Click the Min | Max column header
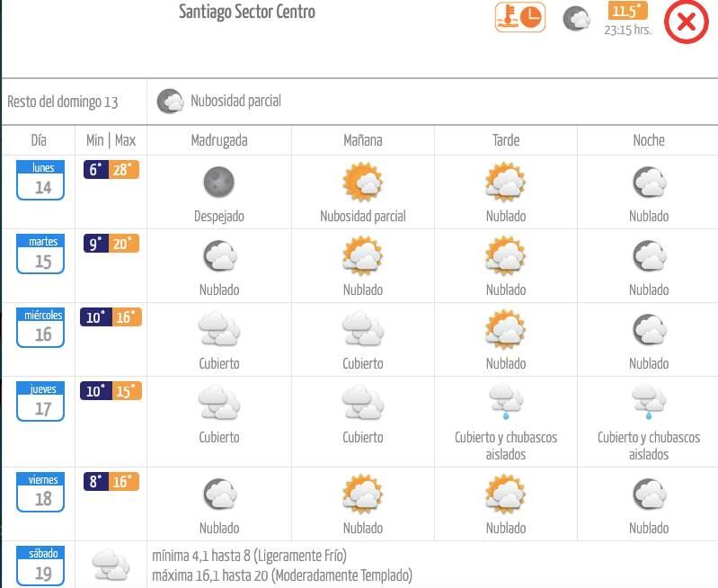718x588 pixels. [111, 140]
